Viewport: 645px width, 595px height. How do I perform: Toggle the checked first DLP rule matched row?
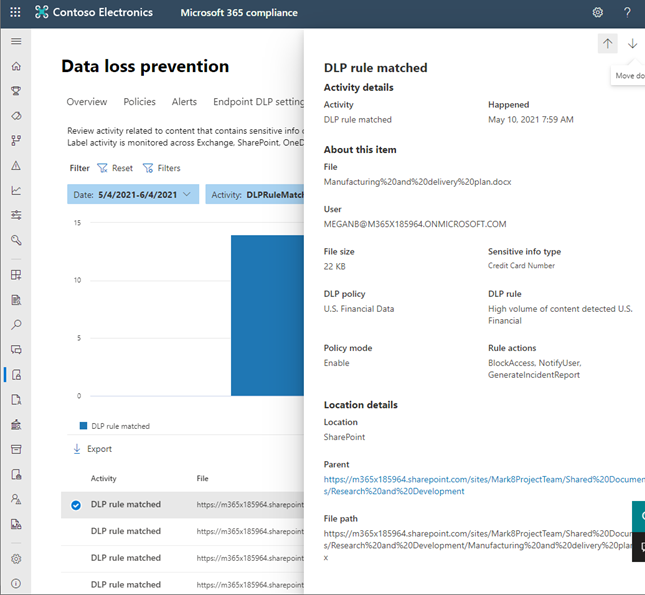(x=76, y=505)
